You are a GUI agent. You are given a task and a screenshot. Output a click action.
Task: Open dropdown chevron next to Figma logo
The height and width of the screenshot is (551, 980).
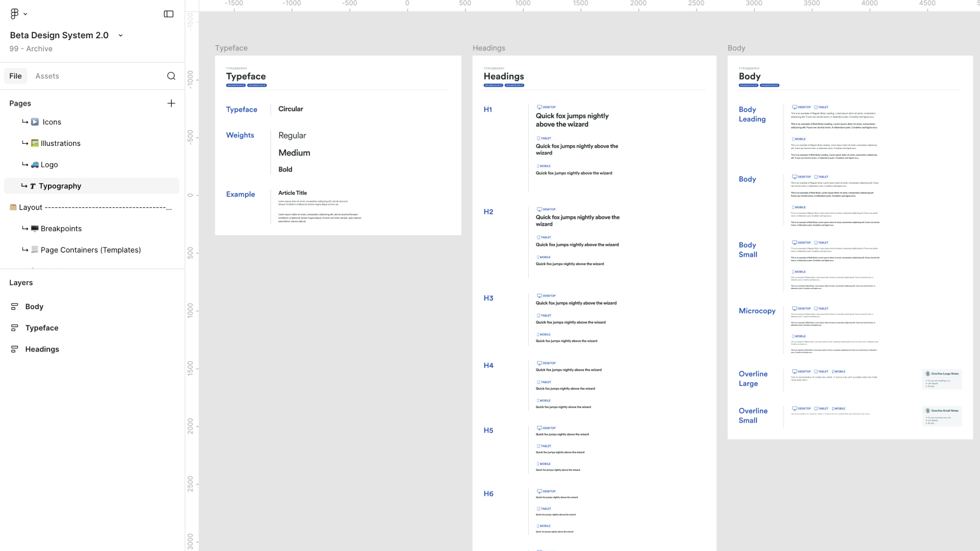pos(26,14)
